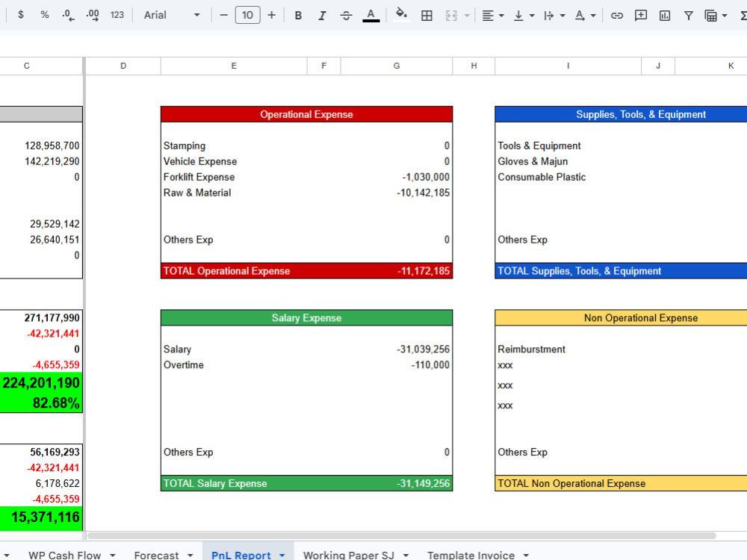The height and width of the screenshot is (560, 747).
Task: Select column D header
Action: click(123, 66)
